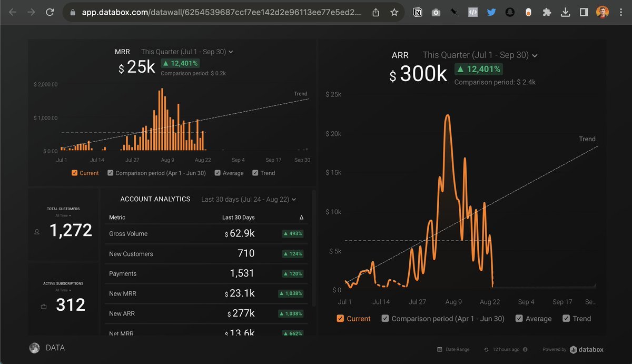Open the MRR This Quarter date dropdown
Viewport: 632px width, 364px height.
[187, 52]
